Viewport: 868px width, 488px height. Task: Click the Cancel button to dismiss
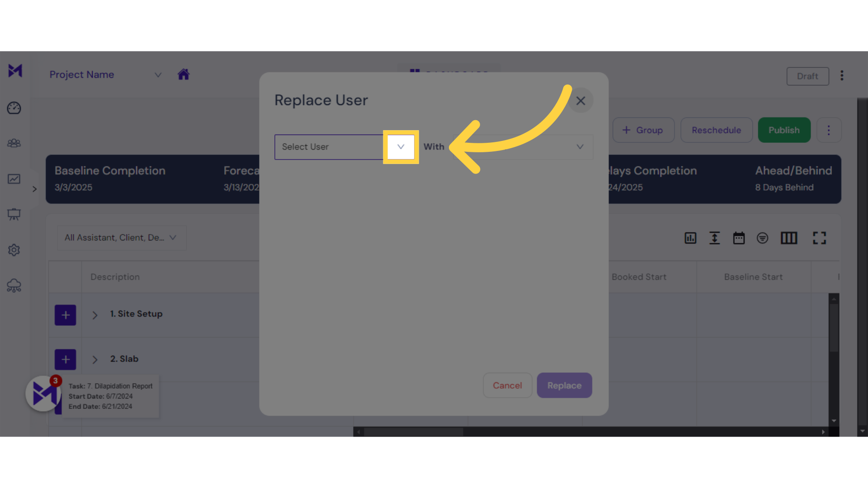tap(507, 385)
